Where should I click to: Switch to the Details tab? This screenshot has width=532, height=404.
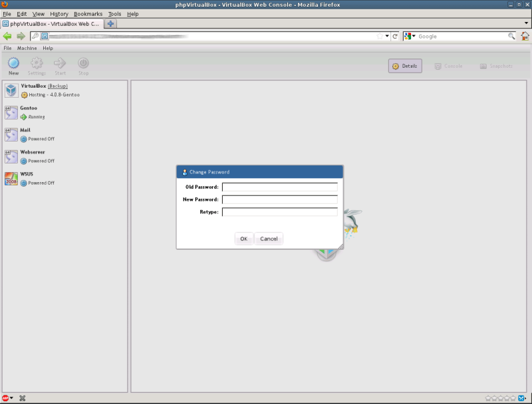point(405,66)
